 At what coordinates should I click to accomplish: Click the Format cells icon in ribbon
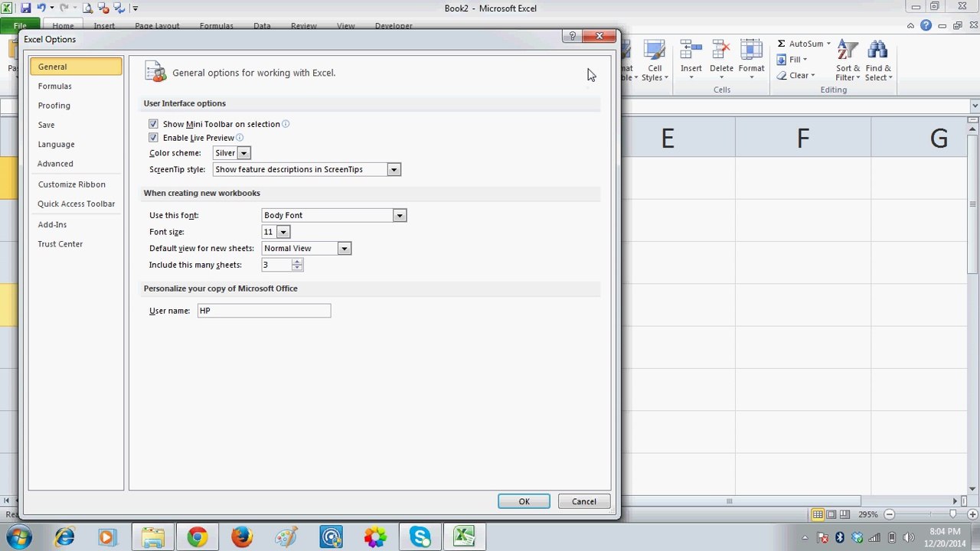(751, 51)
